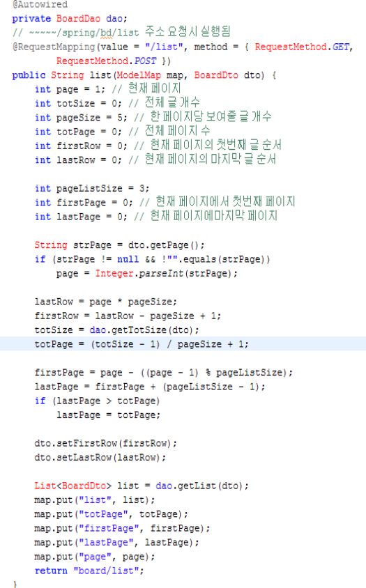Screen dimensions: 366x588
Task: Click the 'lastPage = totPage;' assignment
Action: pos(108,415)
